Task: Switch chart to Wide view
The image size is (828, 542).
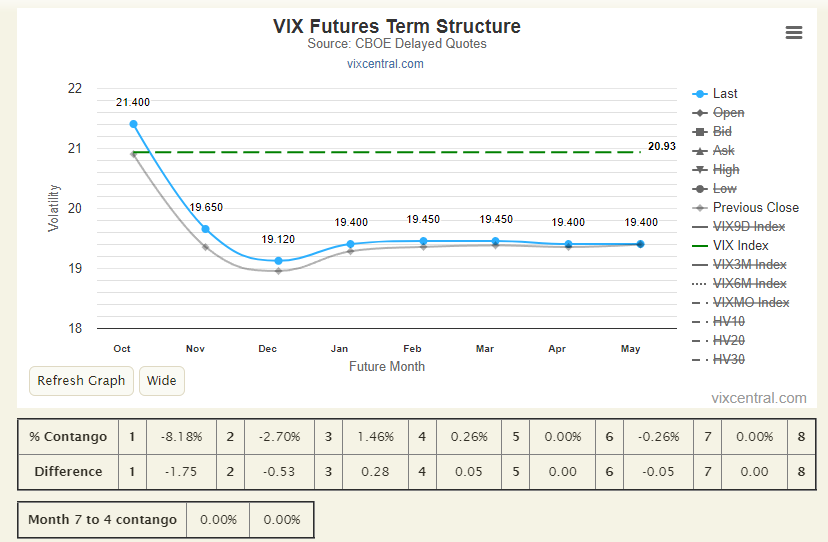Action: coord(162,381)
